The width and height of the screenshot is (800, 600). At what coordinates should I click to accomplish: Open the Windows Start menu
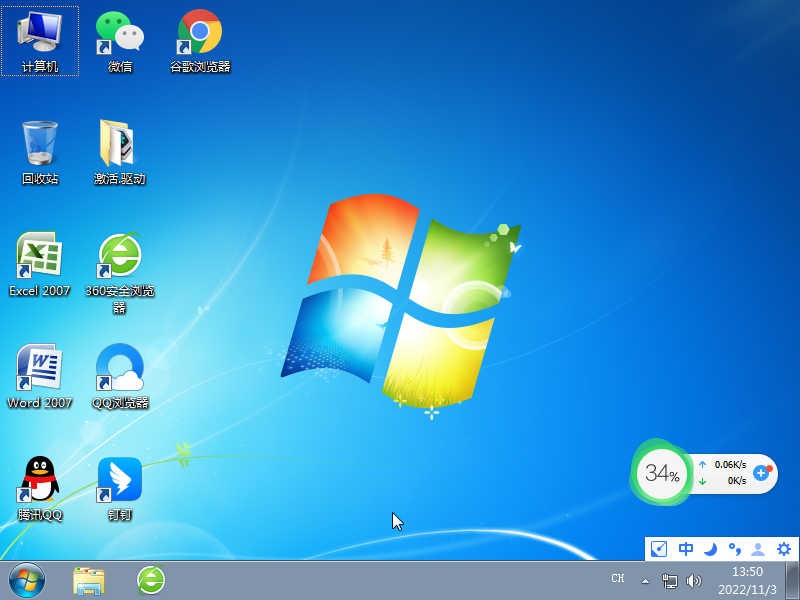point(27,579)
